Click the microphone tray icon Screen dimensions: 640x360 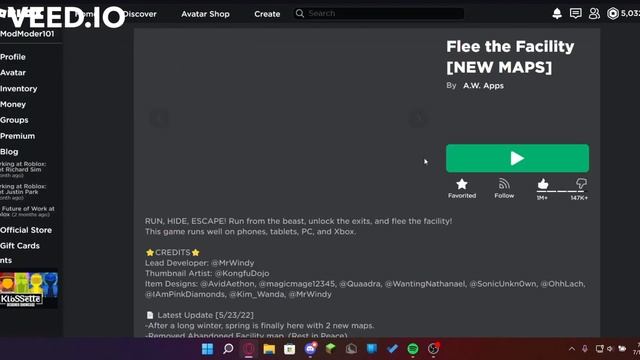click(585, 349)
